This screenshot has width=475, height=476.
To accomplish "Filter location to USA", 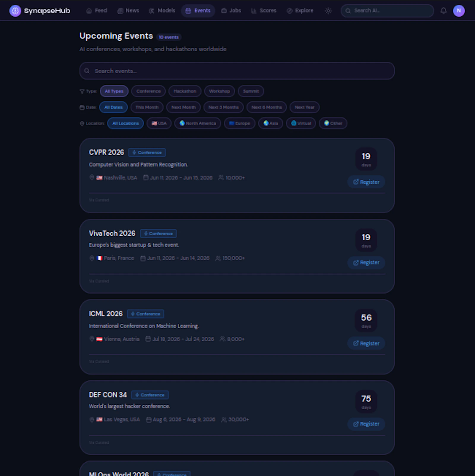I will pos(159,123).
